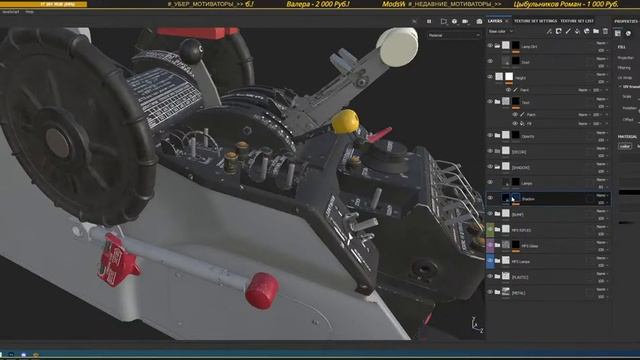640x360 pixels.
Task: Open blend mode dropdown of the Fill effect
Action: pos(584,123)
